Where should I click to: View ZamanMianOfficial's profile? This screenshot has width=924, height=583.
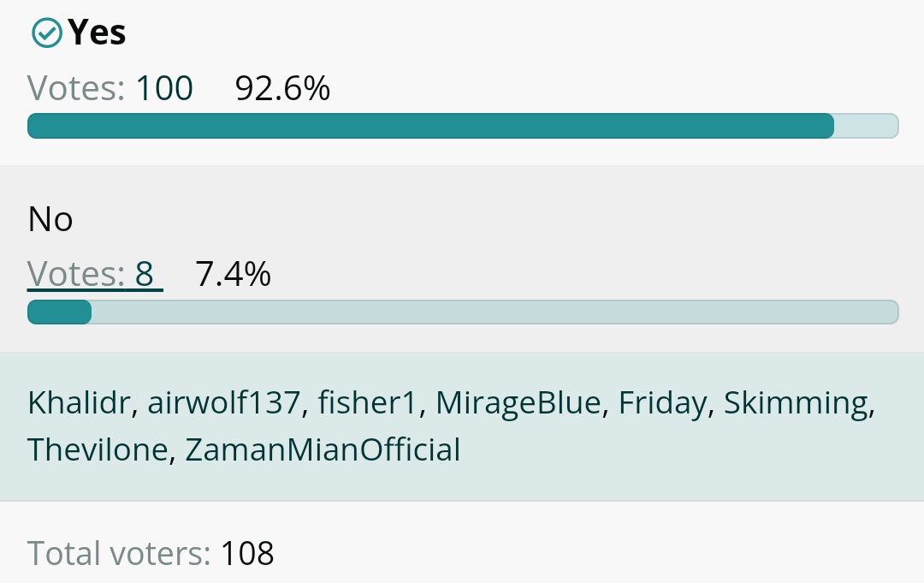(x=323, y=449)
